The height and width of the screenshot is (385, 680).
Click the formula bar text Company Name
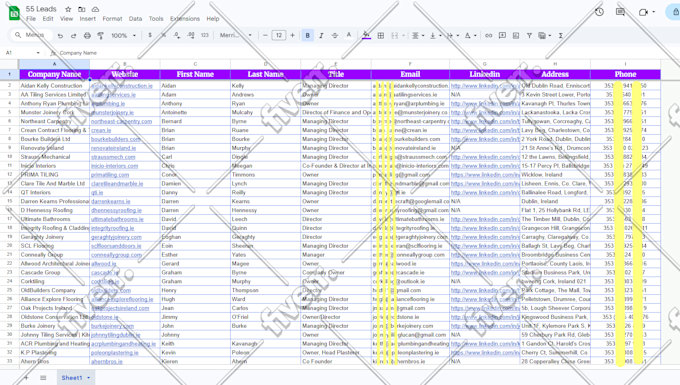click(x=78, y=53)
